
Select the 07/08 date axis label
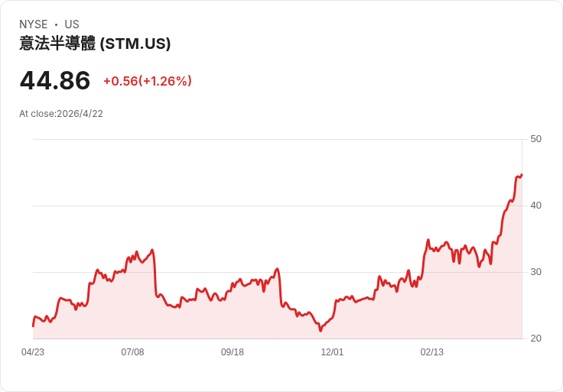(x=132, y=352)
